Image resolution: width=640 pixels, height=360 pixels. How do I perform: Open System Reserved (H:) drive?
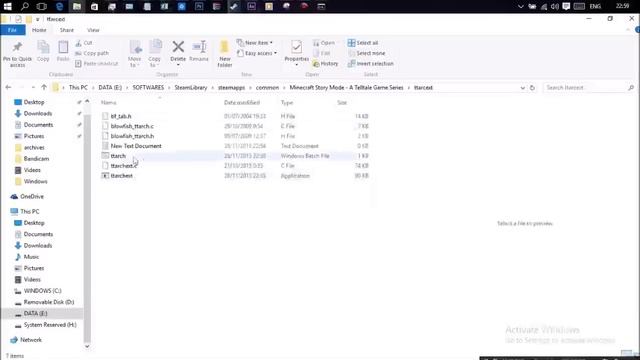(50, 325)
